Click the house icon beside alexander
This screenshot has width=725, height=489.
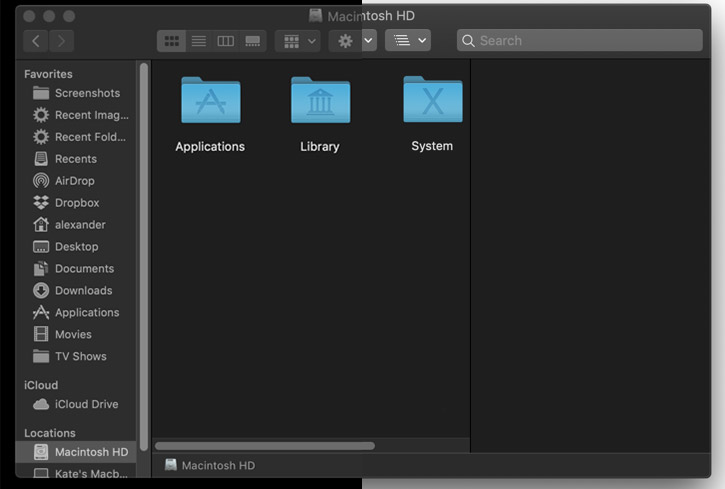(41, 225)
